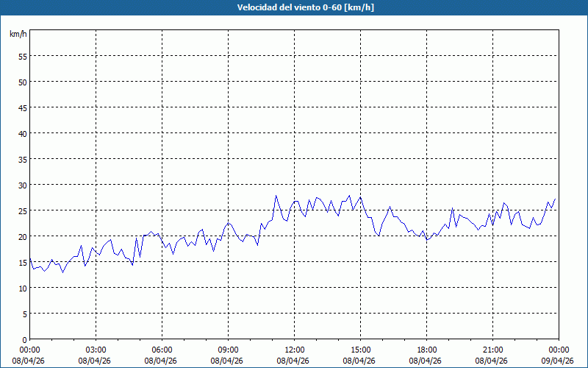This screenshot has height=368, width=588.
Task: Click the km/h unit label on the y-axis
Action: click(18, 35)
